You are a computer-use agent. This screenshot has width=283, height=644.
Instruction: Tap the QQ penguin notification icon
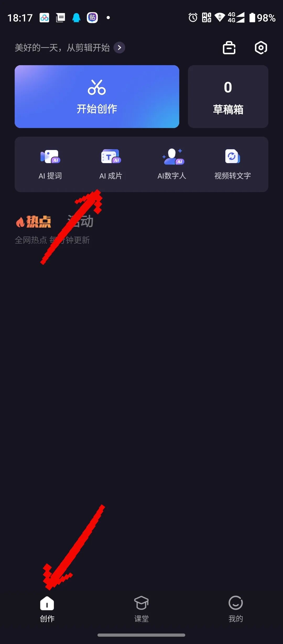pos(76,18)
